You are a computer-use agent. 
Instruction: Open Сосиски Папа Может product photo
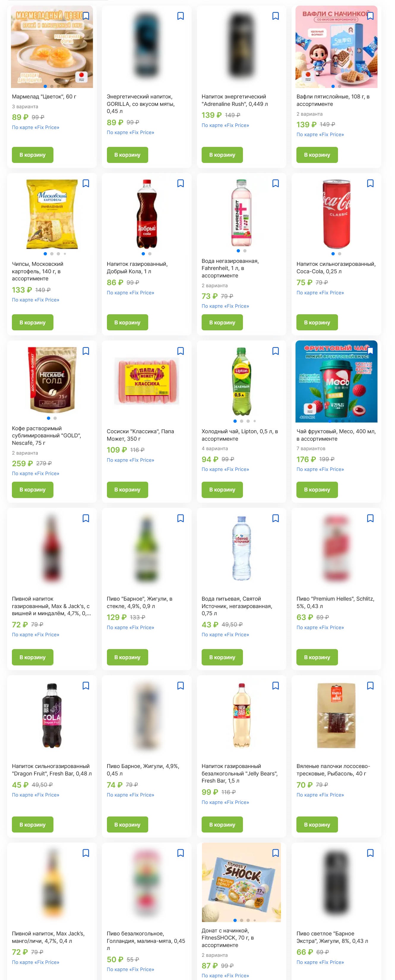147,381
